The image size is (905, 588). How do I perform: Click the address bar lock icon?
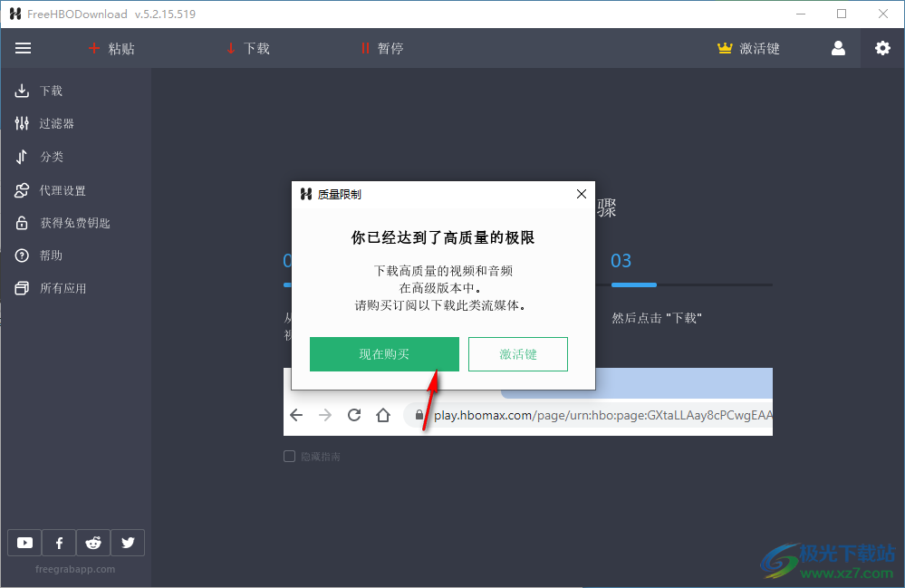coord(419,415)
